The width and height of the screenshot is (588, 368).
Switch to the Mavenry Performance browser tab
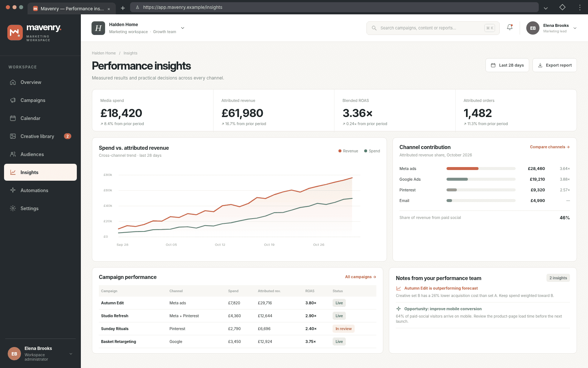coord(72,8)
